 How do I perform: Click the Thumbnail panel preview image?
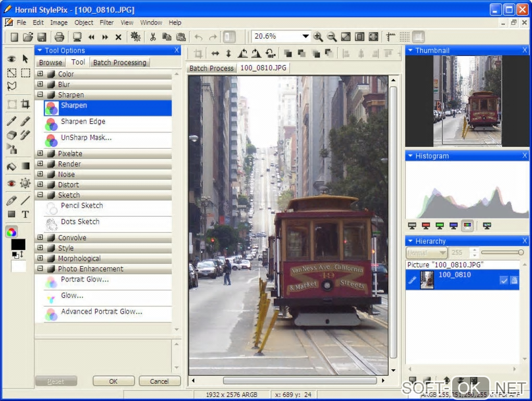(x=467, y=101)
